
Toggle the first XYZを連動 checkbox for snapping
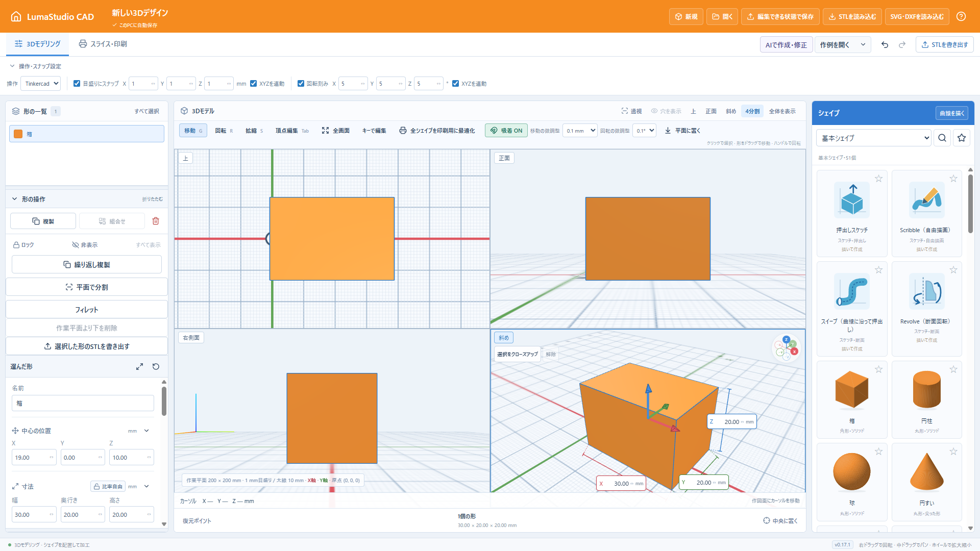pos(253,84)
